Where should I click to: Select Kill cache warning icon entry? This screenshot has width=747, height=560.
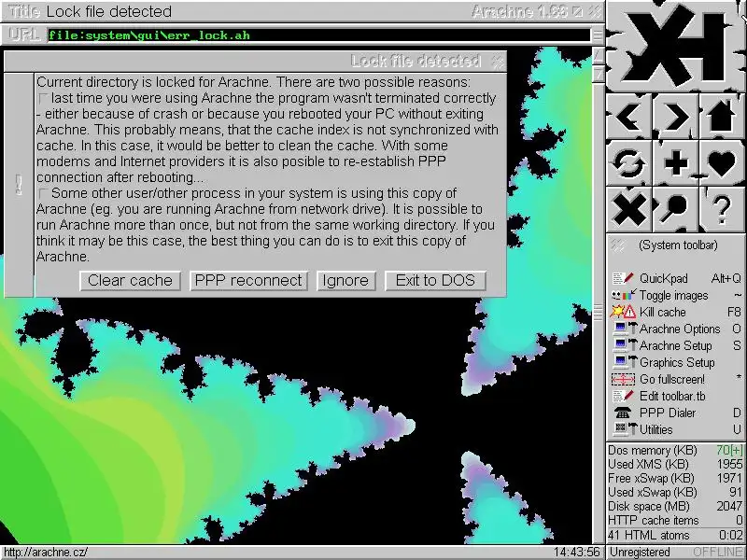tap(676, 312)
